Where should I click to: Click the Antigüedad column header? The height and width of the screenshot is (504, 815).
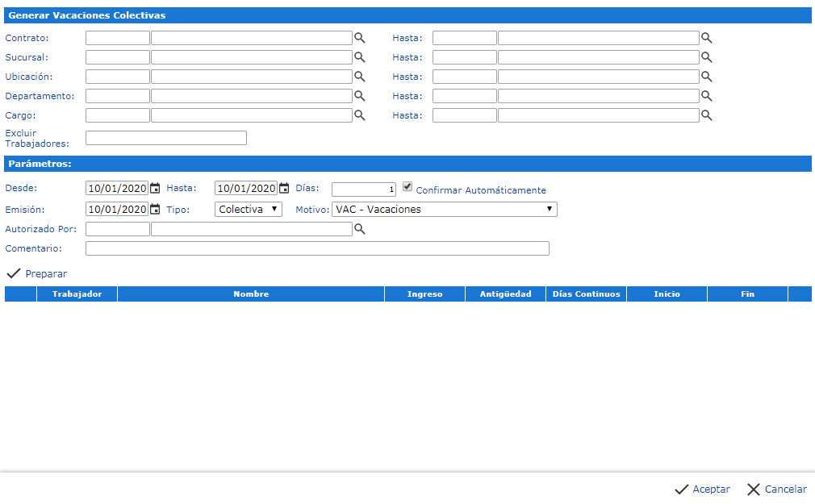pyautogui.click(x=506, y=294)
